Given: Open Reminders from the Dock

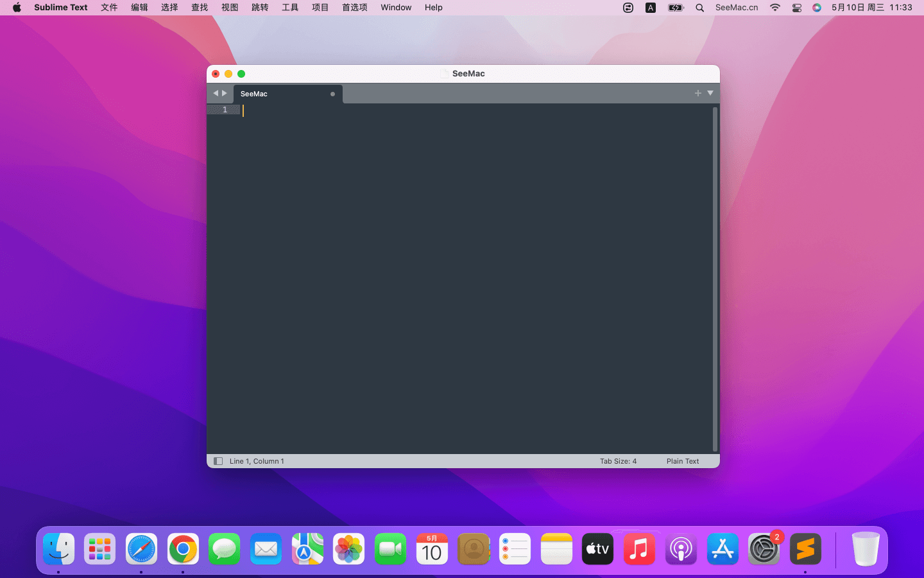Looking at the screenshot, I should coord(515,549).
